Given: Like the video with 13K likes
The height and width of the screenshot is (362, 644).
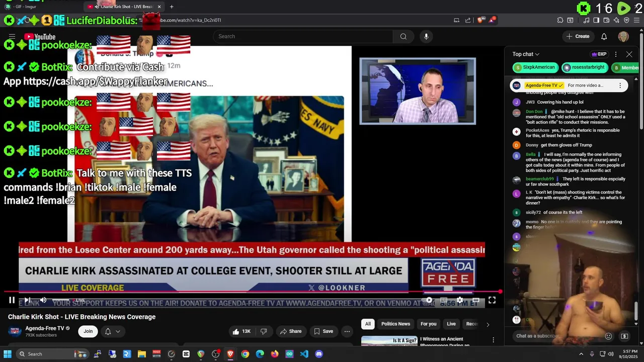Looking at the screenshot, I should pos(242,331).
